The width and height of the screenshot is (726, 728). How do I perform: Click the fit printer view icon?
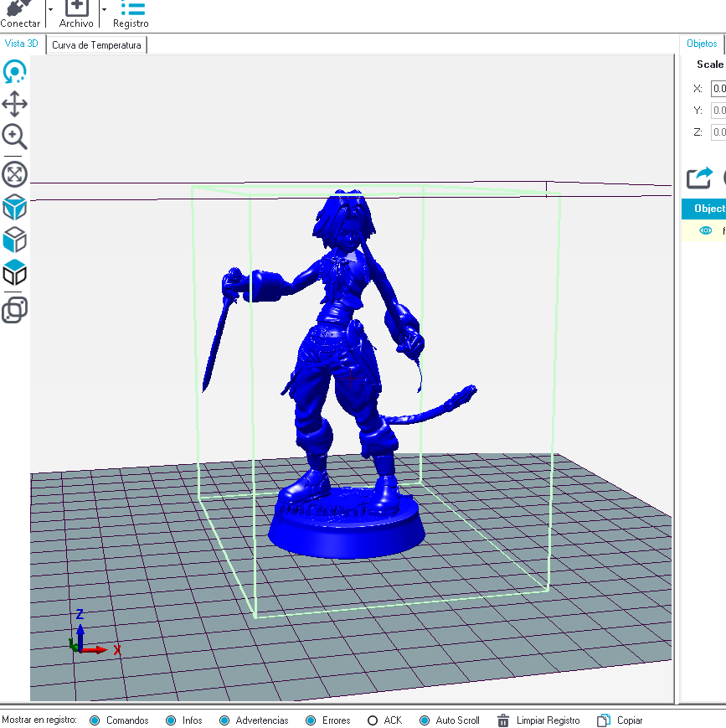tap(14, 174)
